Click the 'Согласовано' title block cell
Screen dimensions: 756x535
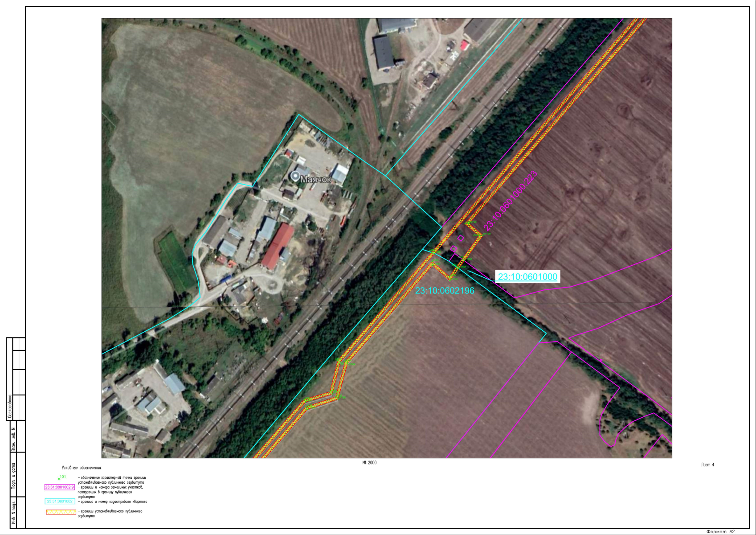10,406
